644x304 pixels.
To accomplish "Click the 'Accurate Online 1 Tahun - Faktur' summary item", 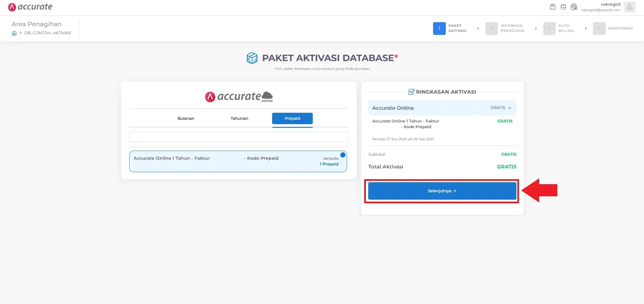I will pyautogui.click(x=405, y=124).
